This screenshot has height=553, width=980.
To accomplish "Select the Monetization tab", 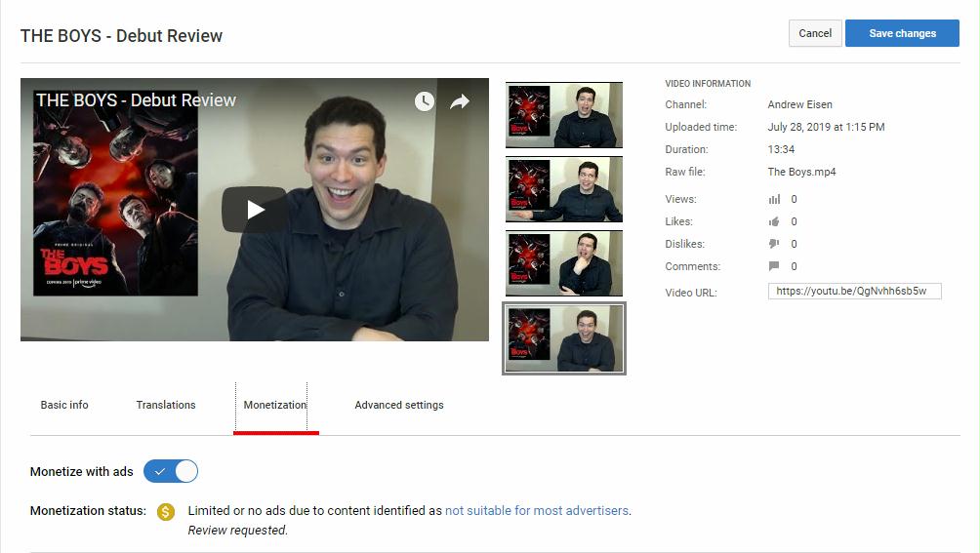I will pos(275,405).
